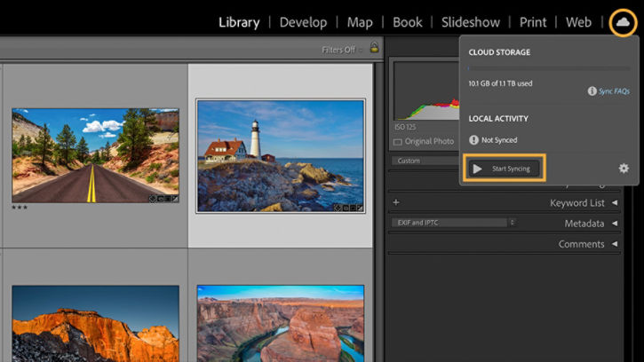
Task: Click the Start Syncing button
Action: (505, 169)
